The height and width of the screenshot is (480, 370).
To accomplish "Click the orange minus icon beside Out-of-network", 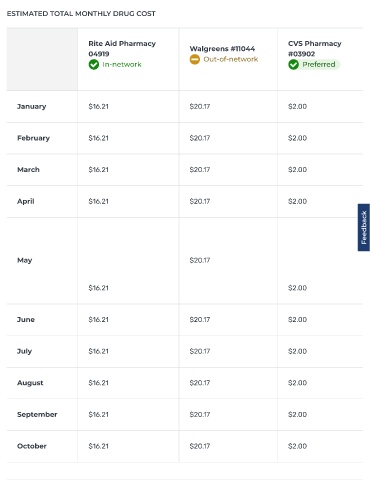I will (x=195, y=59).
